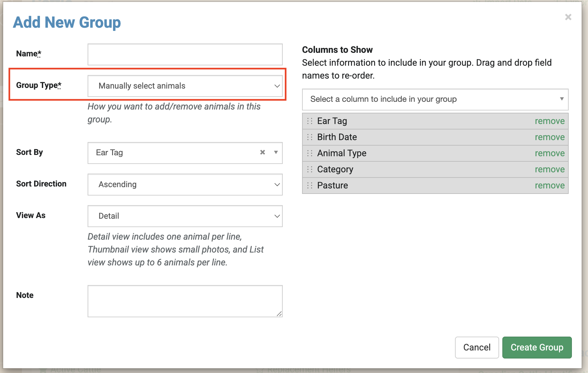Remove the Pasture column
The width and height of the screenshot is (588, 373).
549,186
